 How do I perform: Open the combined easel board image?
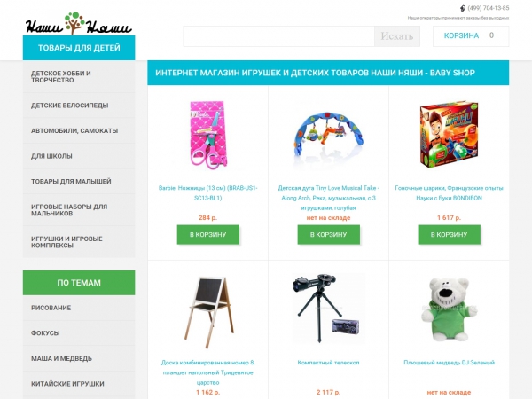coord(208,312)
